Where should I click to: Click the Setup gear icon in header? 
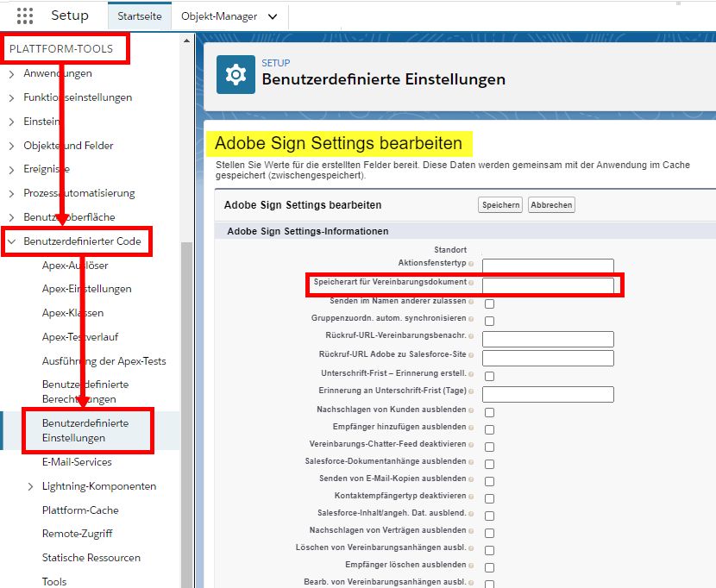(236, 74)
